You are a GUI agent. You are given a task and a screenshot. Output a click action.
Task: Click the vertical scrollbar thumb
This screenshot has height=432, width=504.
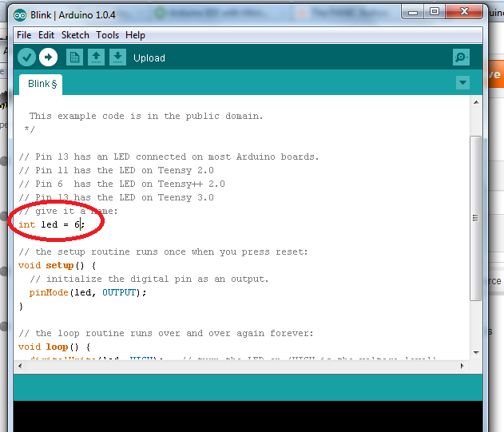pyautogui.click(x=476, y=218)
